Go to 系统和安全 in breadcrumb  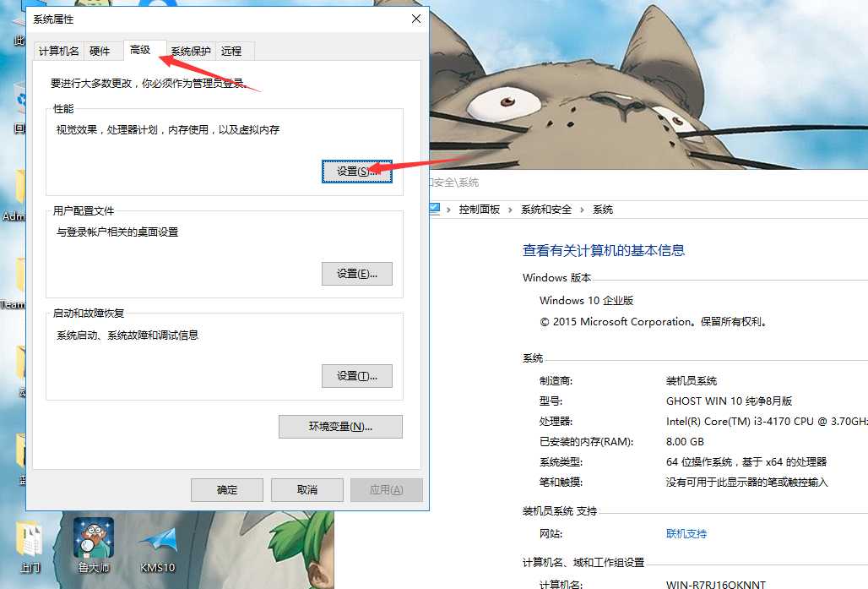(x=546, y=210)
